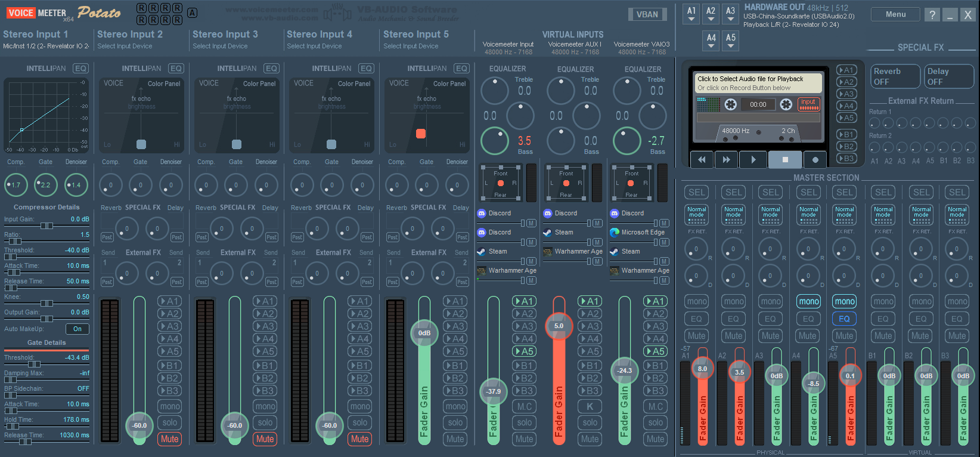Mute the Stereo Input 5 strip
Image resolution: width=980 pixels, height=457 pixels.
455,439
